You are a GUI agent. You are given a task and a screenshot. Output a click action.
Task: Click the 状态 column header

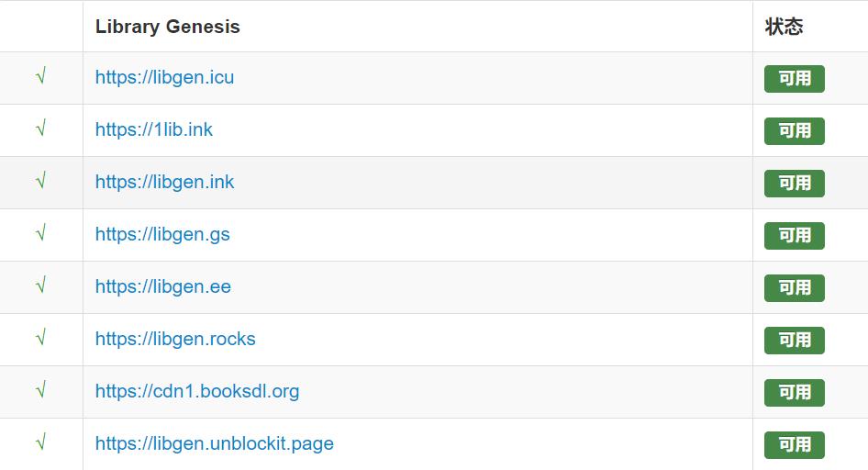(x=784, y=27)
